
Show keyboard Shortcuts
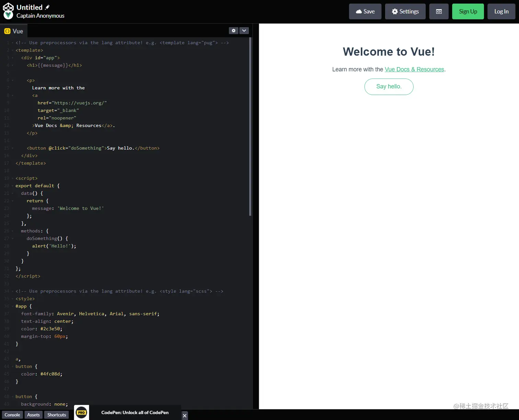coord(57,415)
